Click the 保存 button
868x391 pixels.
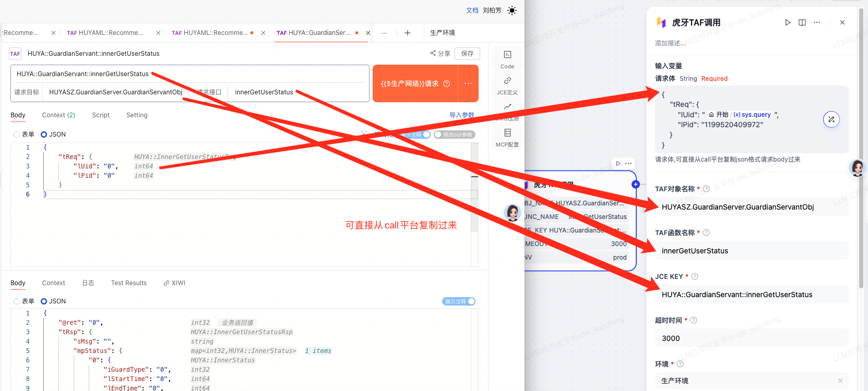[x=467, y=54]
